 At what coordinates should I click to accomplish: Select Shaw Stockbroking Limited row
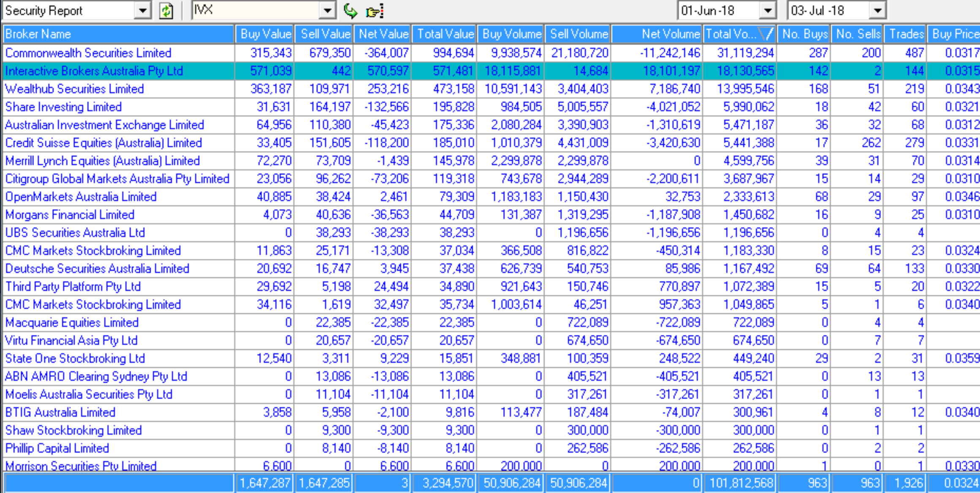click(x=491, y=430)
